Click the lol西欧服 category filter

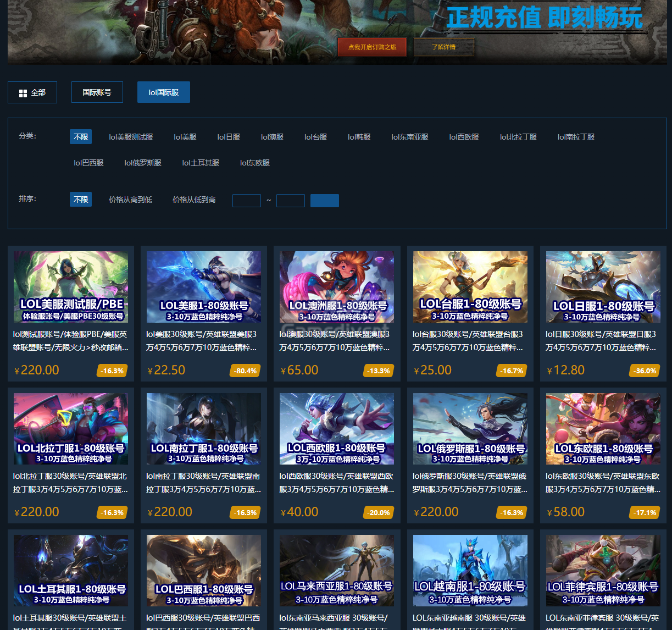[464, 137]
